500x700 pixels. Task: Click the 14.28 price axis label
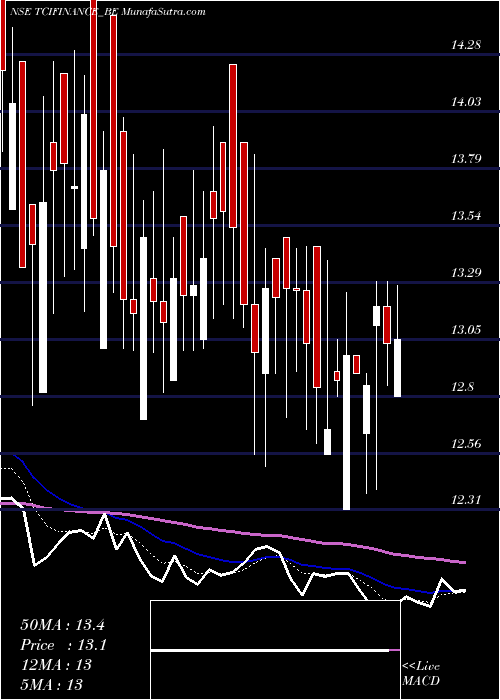[467, 45]
